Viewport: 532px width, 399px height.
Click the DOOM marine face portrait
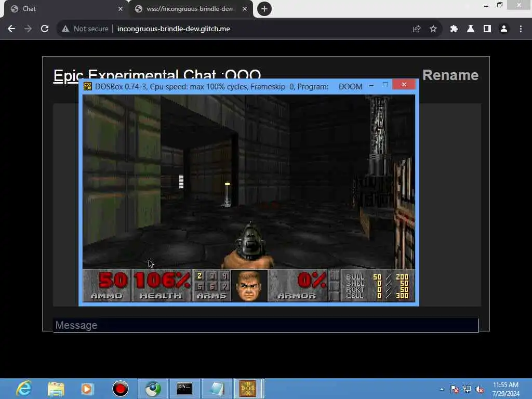coord(249,286)
